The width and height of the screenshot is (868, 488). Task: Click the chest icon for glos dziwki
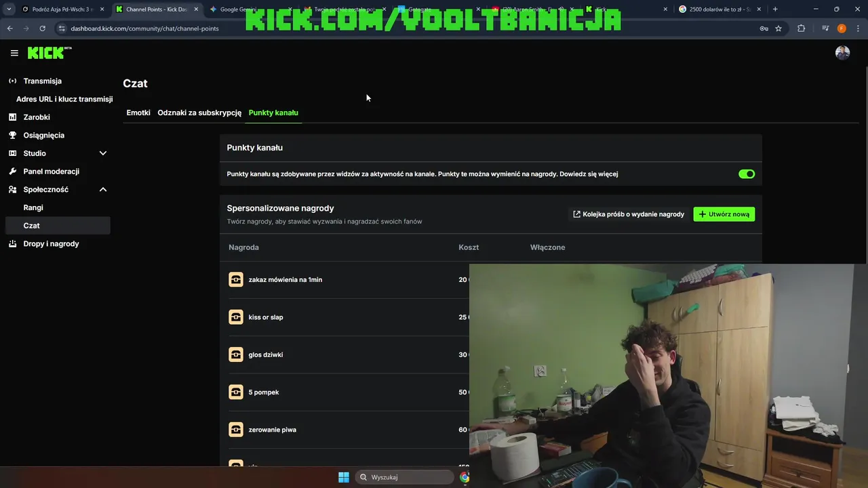click(x=236, y=354)
